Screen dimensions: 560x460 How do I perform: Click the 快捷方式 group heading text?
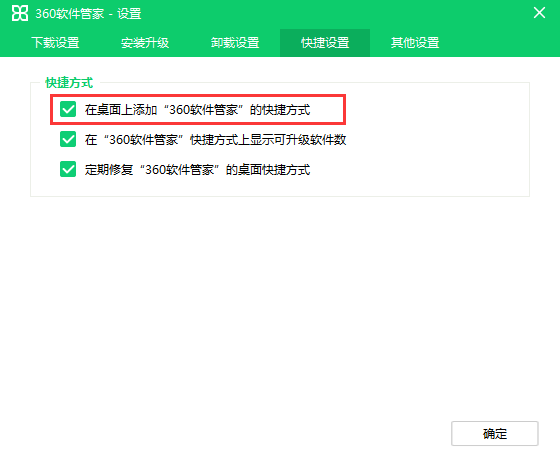(x=69, y=83)
